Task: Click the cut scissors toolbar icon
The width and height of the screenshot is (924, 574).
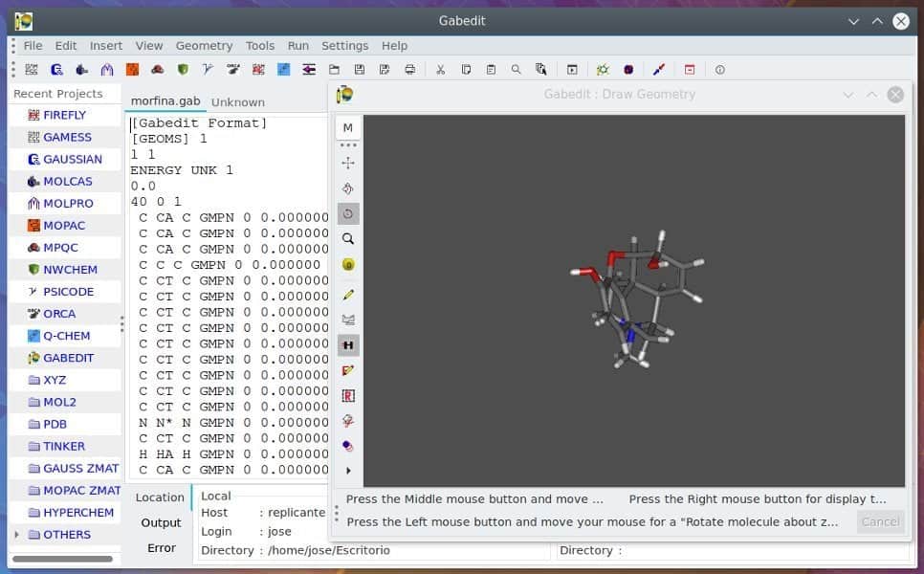Action: coord(440,70)
